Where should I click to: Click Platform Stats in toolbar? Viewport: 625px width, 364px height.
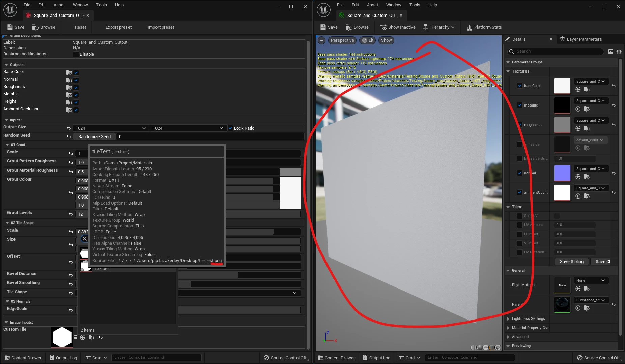click(x=484, y=27)
